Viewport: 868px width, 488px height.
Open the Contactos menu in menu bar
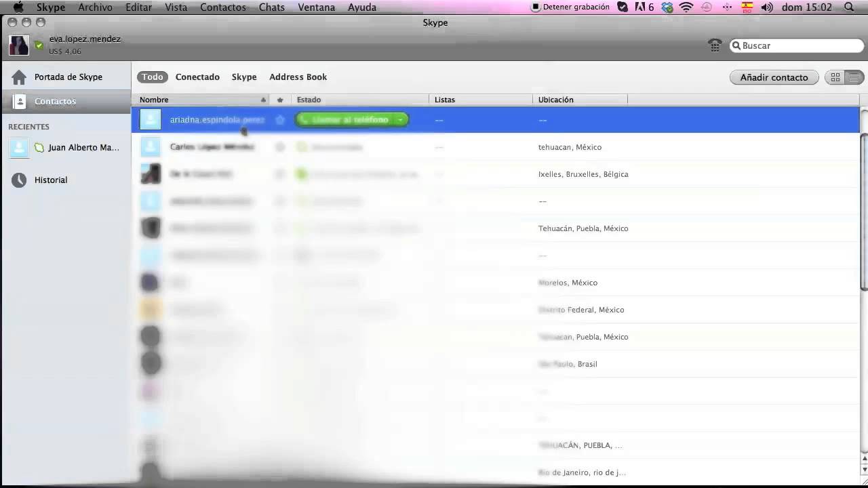tap(222, 7)
